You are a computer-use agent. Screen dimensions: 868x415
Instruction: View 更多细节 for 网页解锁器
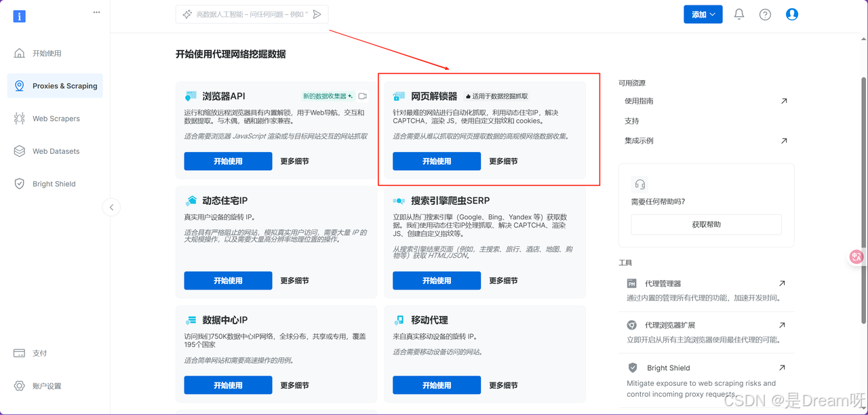[x=504, y=161]
